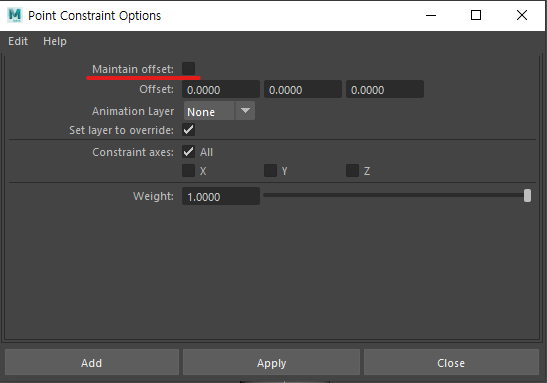This screenshot has width=547, height=383.
Task: Check the Z axis checkbox
Action: point(352,171)
